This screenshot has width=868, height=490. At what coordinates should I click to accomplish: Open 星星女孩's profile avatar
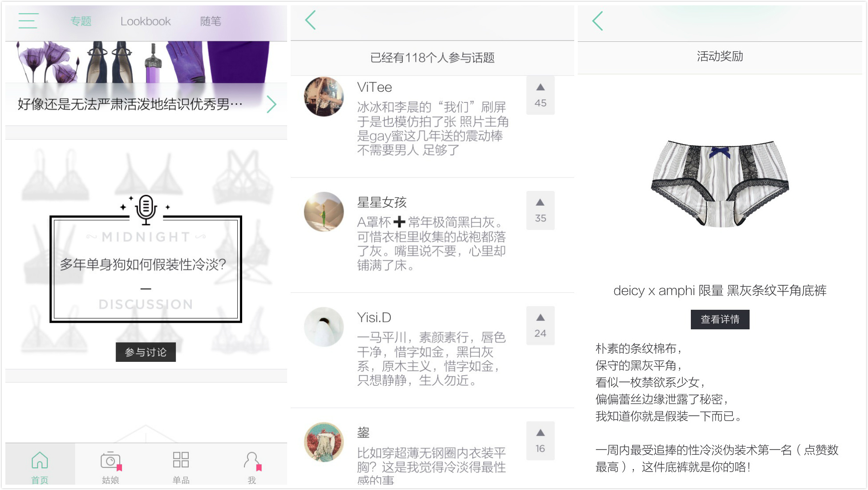point(324,212)
